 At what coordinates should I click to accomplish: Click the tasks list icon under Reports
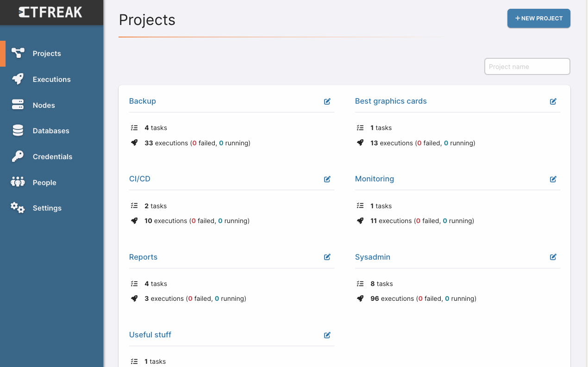click(x=134, y=284)
